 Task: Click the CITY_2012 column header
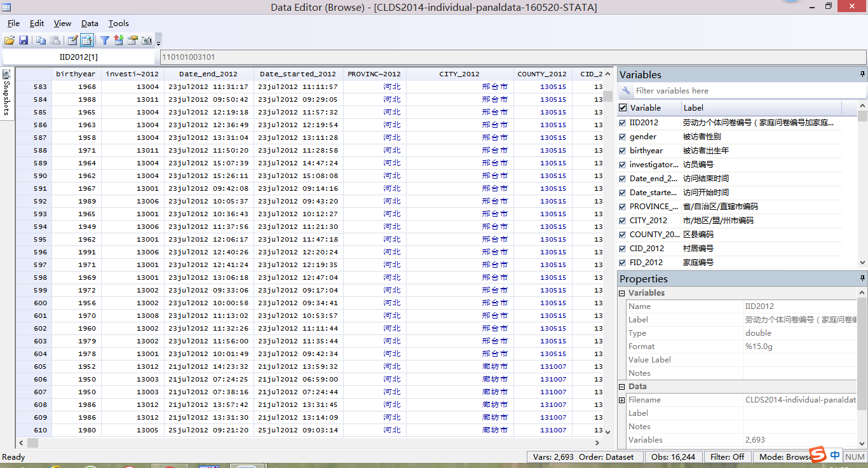459,74
